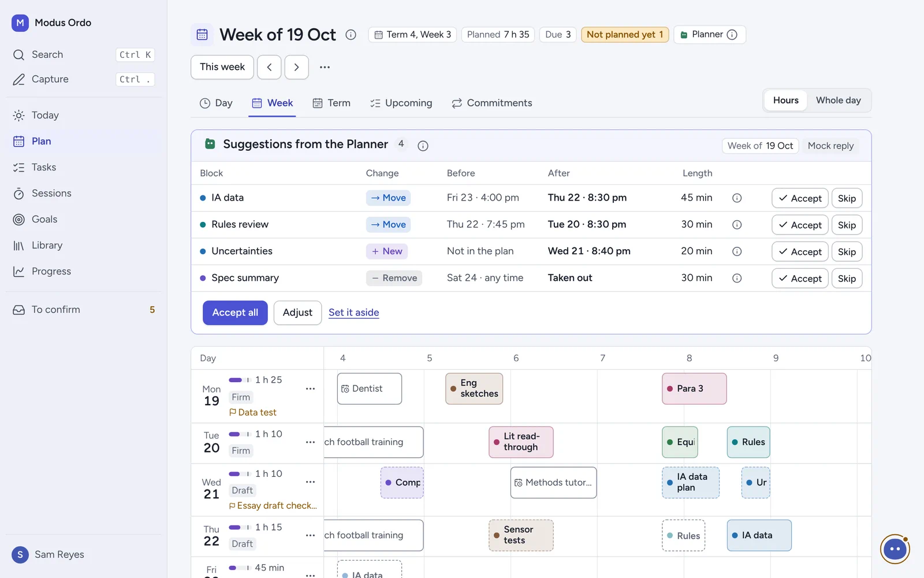Viewport: 924px width, 578px height.
Task: Open the Planner chip in the header
Action: pyautogui.click(x=709, y=35)
